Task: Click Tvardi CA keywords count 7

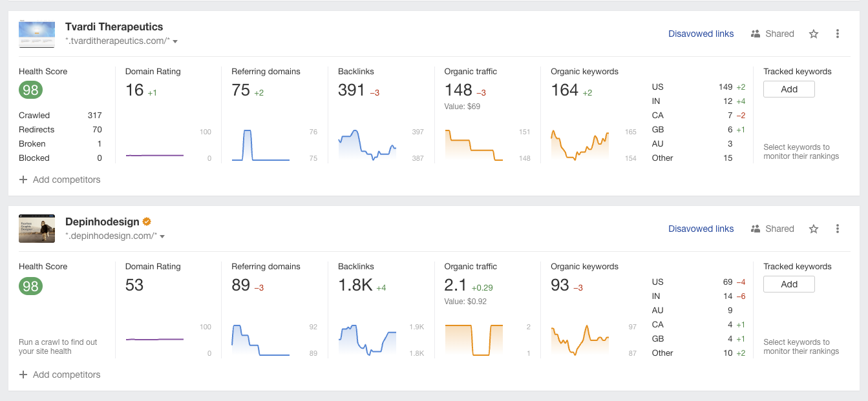Action: (730, 116)
